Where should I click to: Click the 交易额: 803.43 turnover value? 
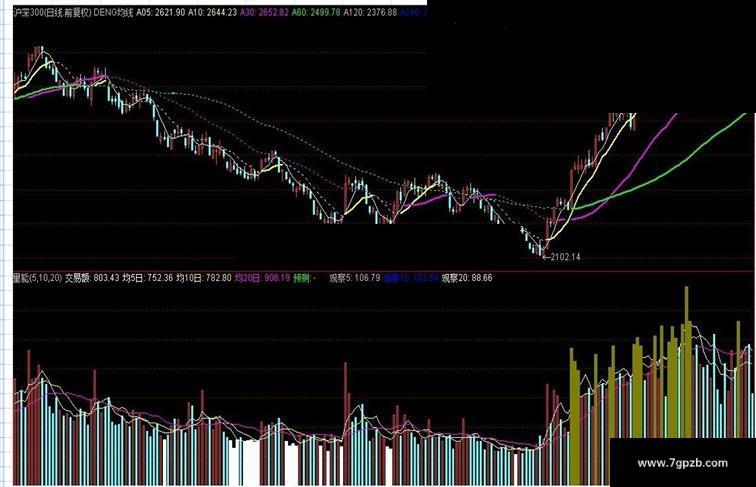click(92, 278)
